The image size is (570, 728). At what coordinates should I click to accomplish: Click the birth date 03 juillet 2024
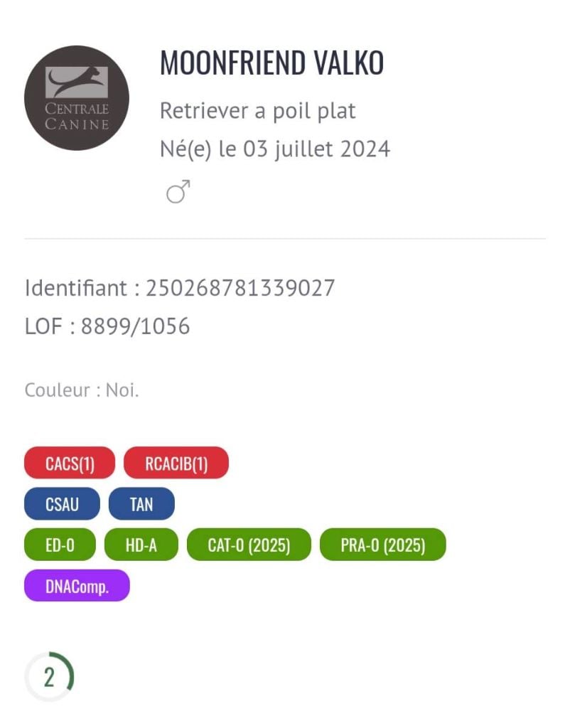(x=316, y=149)
